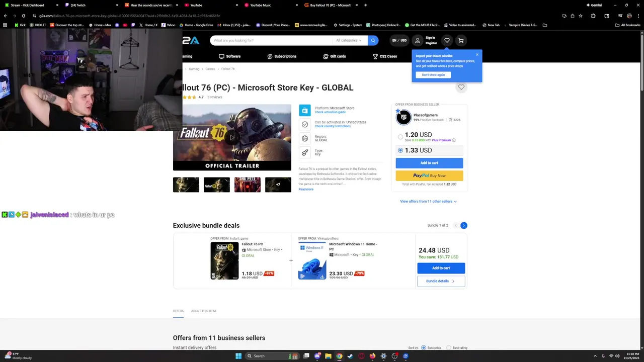Select the 1.33 USD price option

(400, 150)
